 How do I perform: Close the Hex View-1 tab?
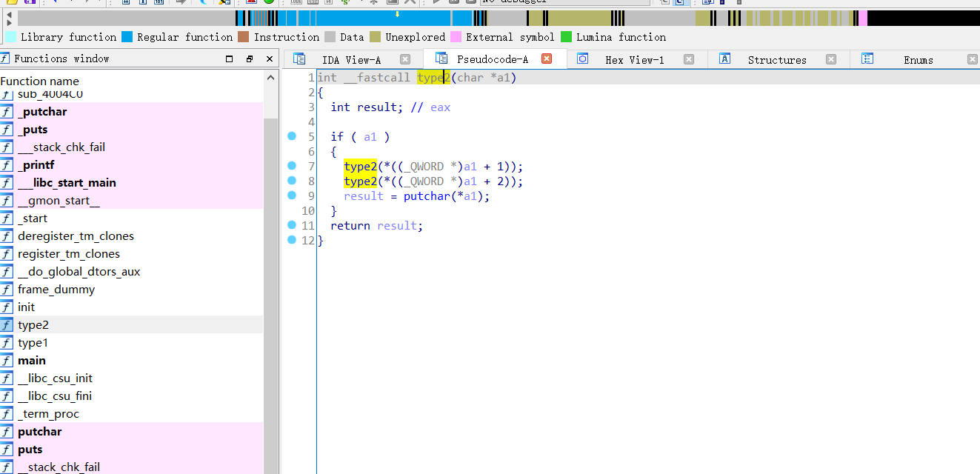[x=689, y=59]
